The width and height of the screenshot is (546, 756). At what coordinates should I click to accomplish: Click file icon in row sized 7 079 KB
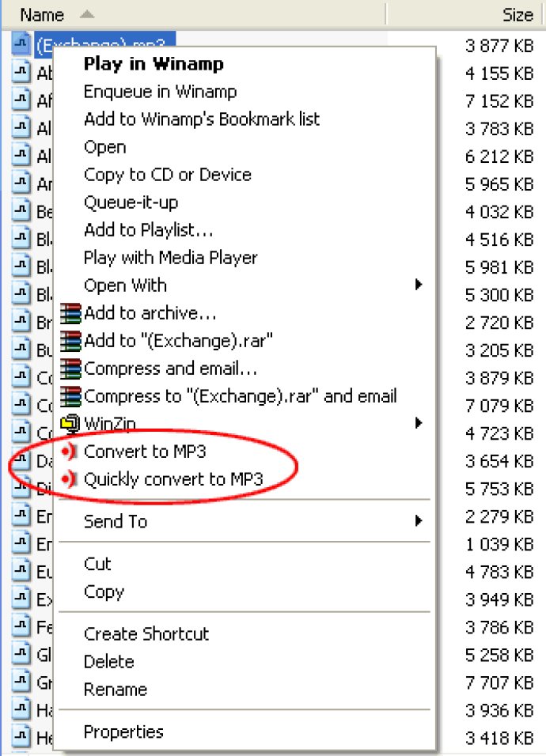pos(21,405)
